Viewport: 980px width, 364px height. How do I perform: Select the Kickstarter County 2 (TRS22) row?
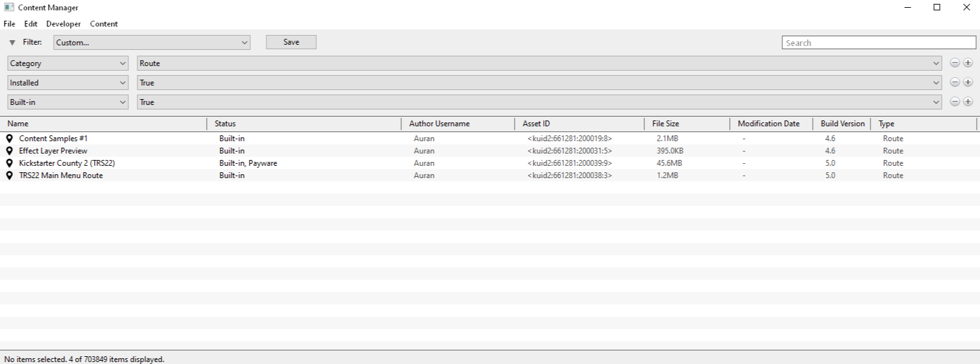[490, 163]
